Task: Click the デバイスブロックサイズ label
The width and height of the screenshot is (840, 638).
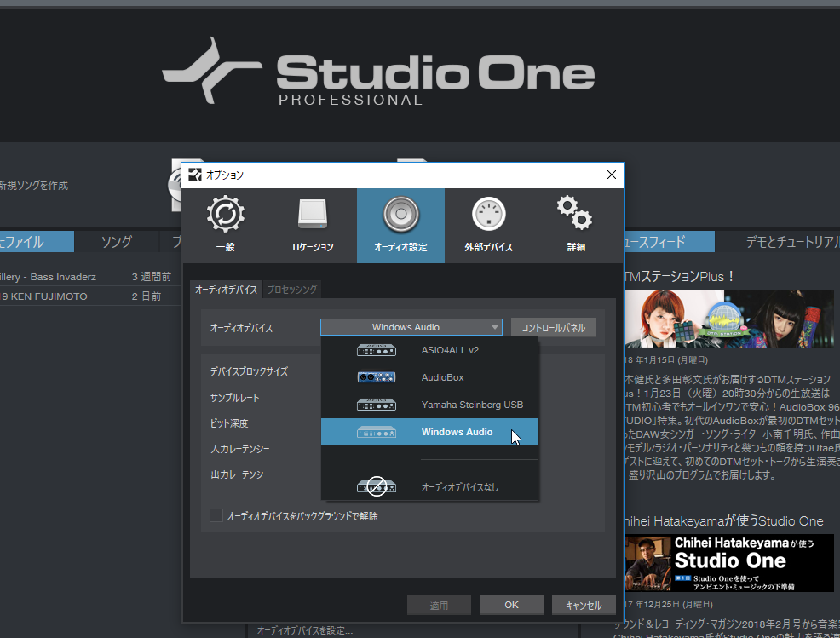Action: click(249, 371)
